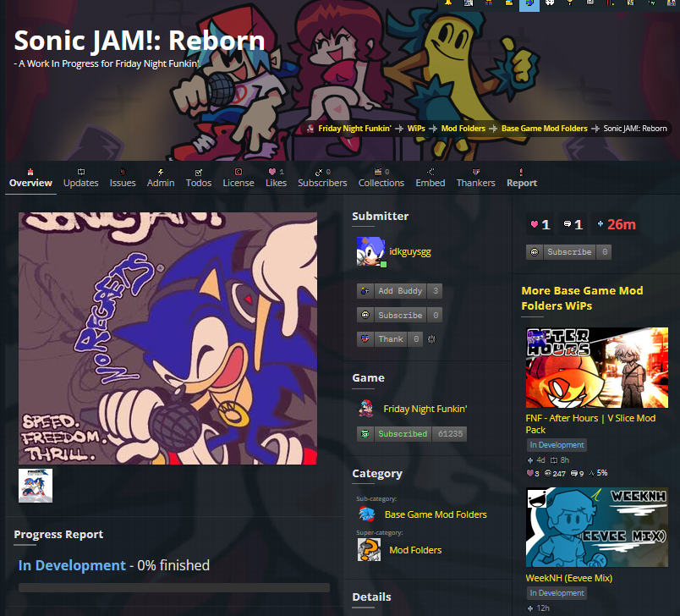The width and height of the screenshot is (680, 616).
Task: Click Friday Night Funkin' in breadcrumb
Action: (354, 129)
